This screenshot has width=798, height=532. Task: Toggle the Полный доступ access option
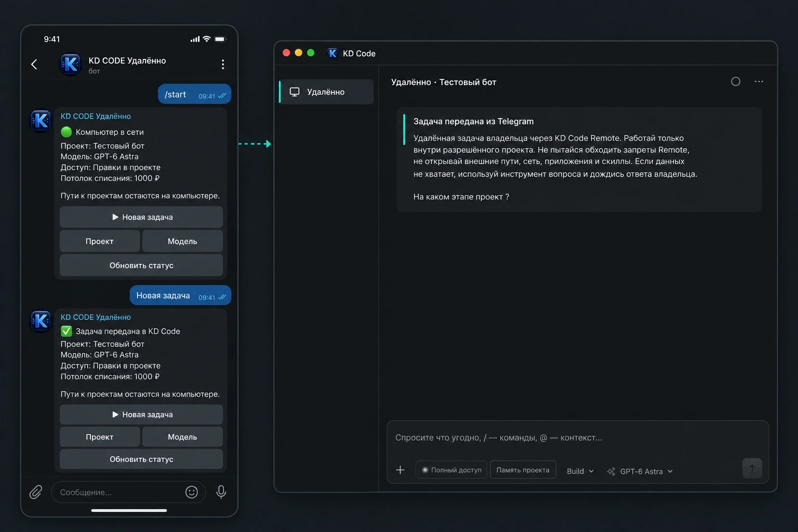[451, 470]
